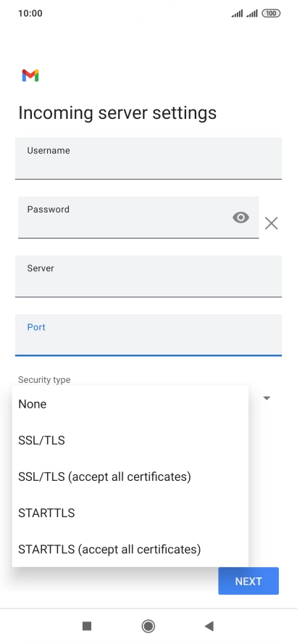297x644 pixels.
Task: Focus the Server input field
Action: [x=148, y=276]
